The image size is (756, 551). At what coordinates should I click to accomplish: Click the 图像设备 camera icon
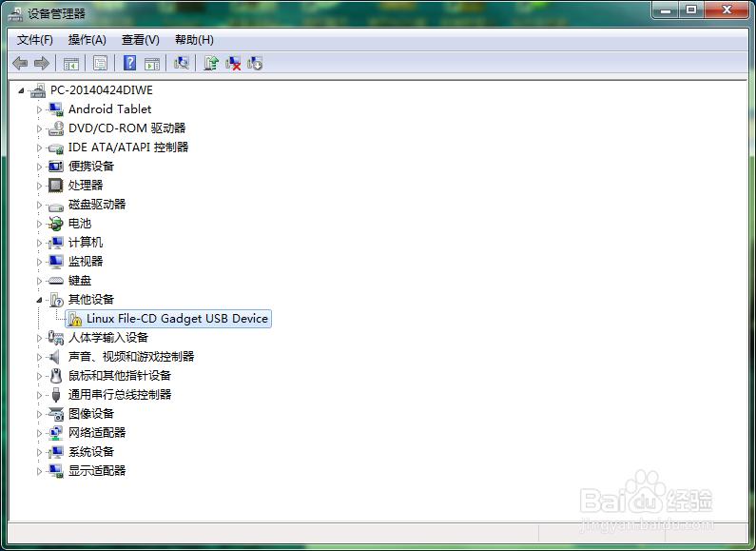pyautogui.click(x=56, y=414)
